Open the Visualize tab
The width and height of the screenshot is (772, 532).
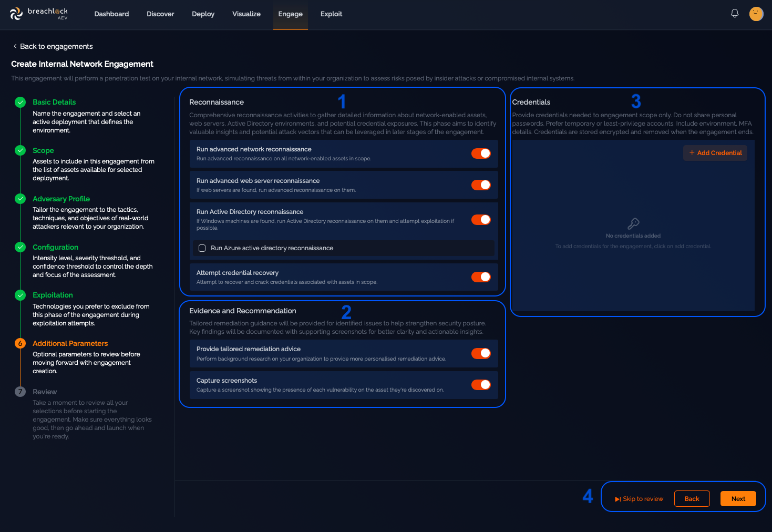point(246,14)
